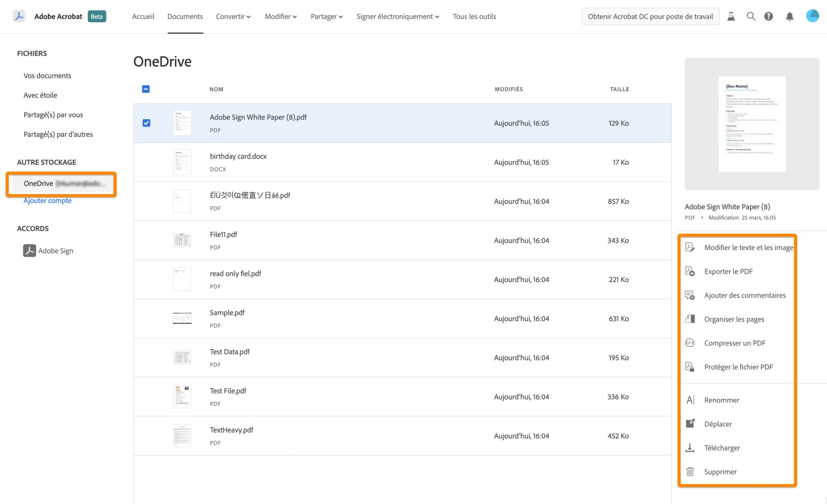The height and width of the screenshot is (504, 827).
Task: Open Partagé(s) par vous
Action: tap(53, 114)
